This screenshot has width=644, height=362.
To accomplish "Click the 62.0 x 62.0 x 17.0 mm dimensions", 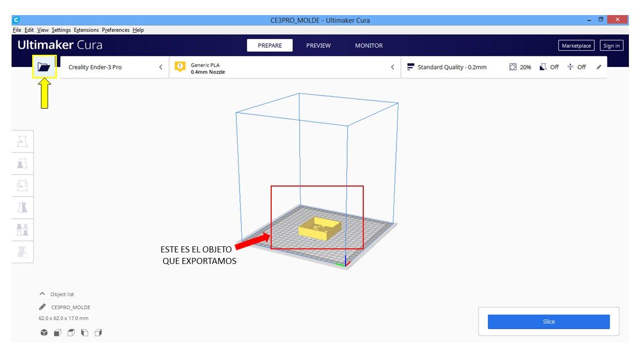I will 63,318.
